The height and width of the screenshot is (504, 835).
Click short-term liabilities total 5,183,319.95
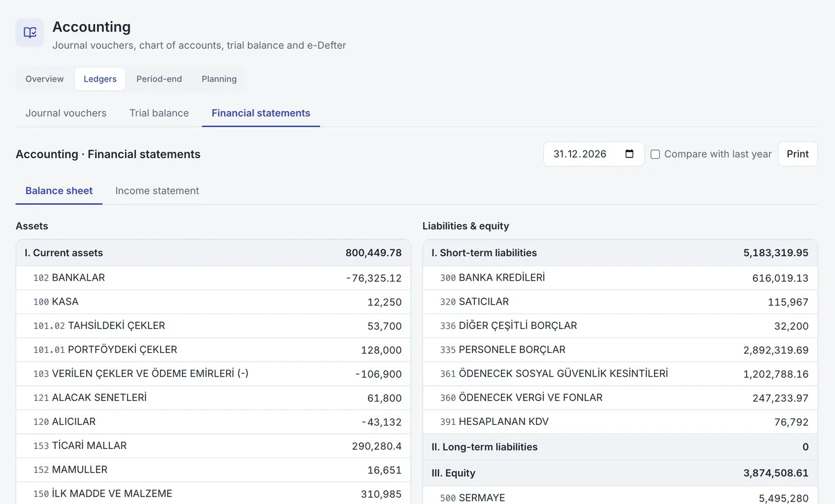click(776, 253)
